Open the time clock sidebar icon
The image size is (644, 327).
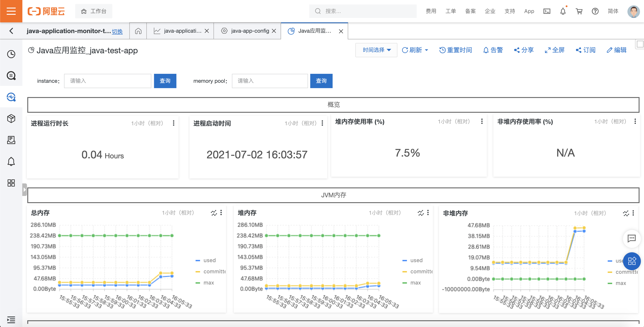[x=11, y=54]
